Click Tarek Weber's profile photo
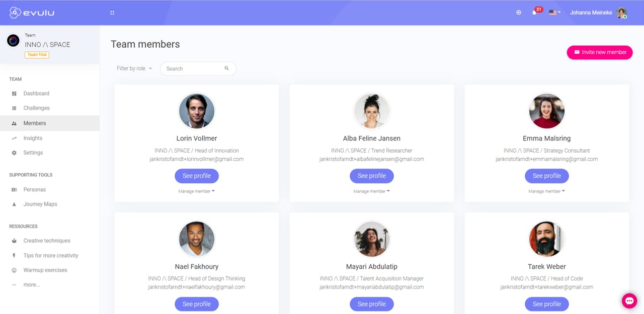The width and height of the screenshot is (644, 314). 547,239
